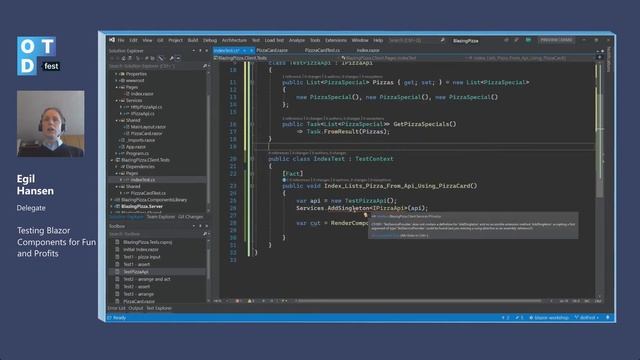Open the Analyze menu
640x360 pixels.
click(x=297, y=40)
